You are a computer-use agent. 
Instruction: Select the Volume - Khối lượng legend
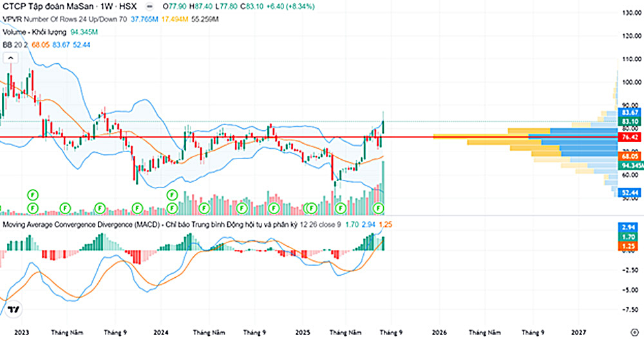click(x=35, y=32)
